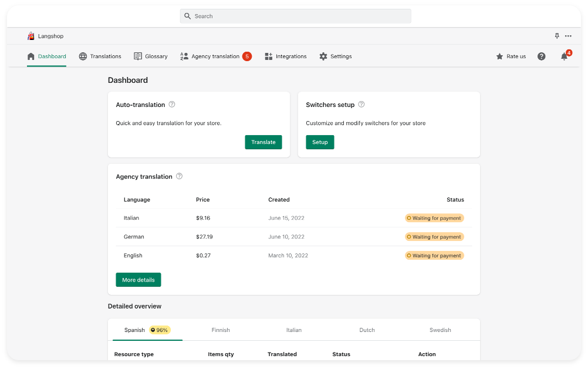Click the 96% progress badge on Spanish
This screenshot has height=369, width=588.
(x=160, y=330)
